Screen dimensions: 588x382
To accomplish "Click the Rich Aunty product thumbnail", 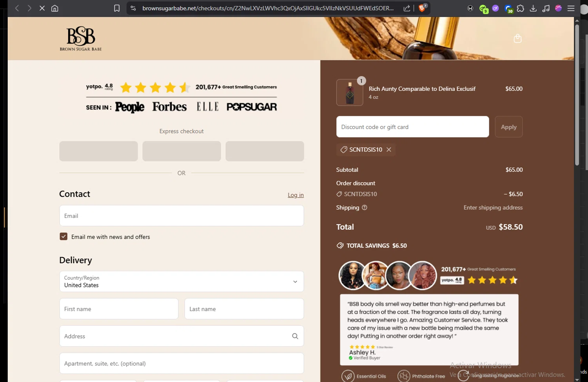I will (x=350, y=92).
